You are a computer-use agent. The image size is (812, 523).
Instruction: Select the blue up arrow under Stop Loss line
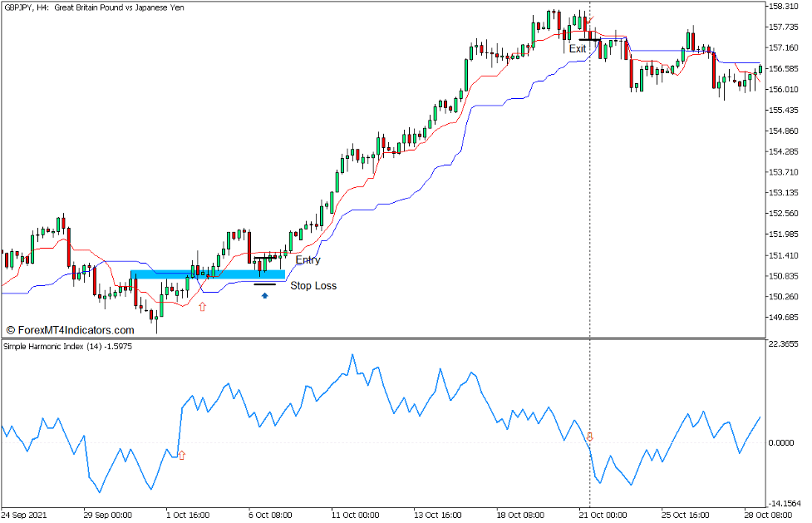point(265,295)
